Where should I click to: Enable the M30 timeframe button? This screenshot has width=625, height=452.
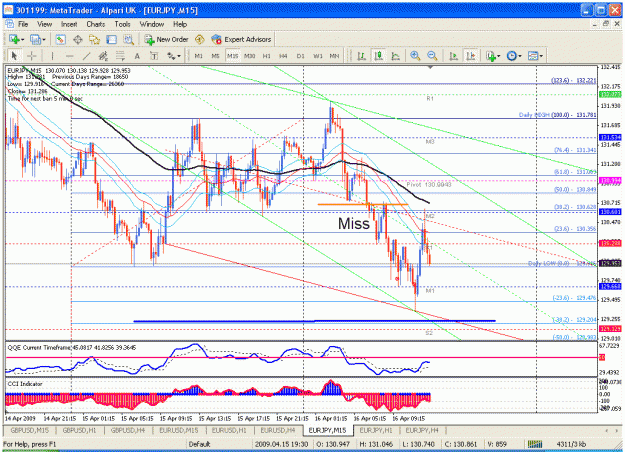tap(250, 56)
